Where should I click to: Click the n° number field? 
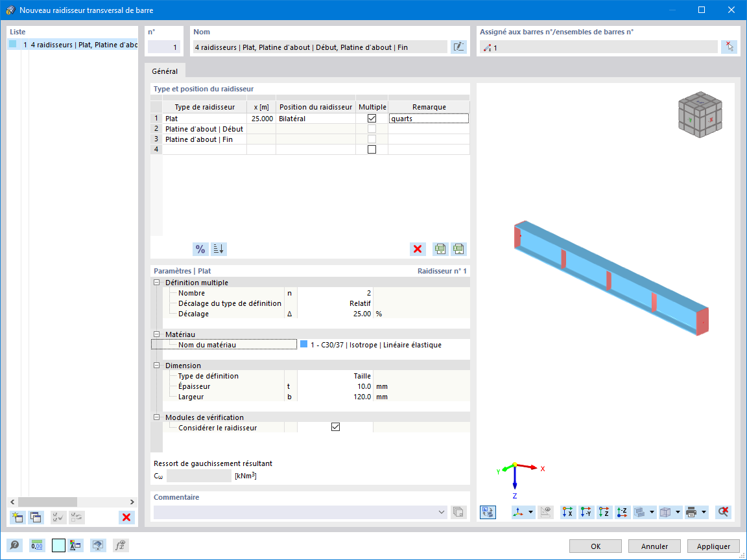tap(164, 47)
